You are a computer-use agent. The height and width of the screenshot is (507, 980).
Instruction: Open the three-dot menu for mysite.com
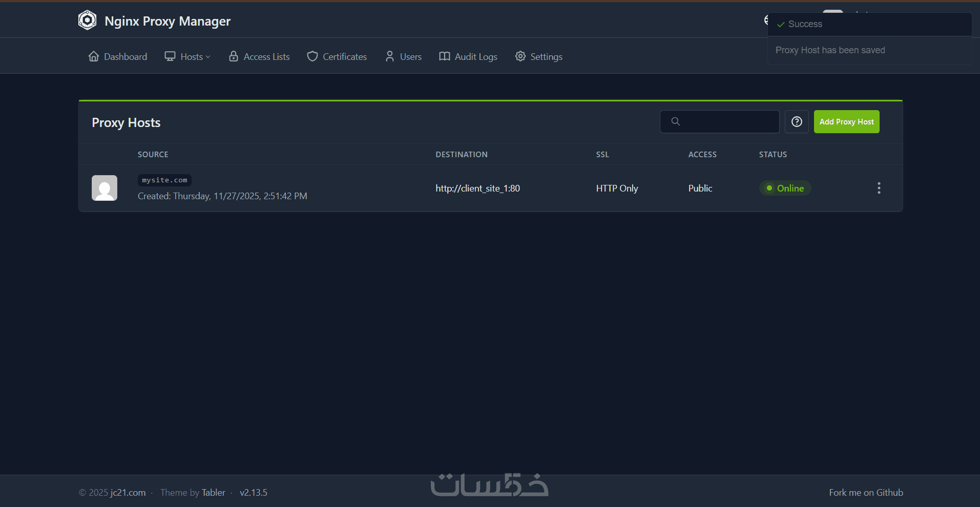tap(879, 188)
